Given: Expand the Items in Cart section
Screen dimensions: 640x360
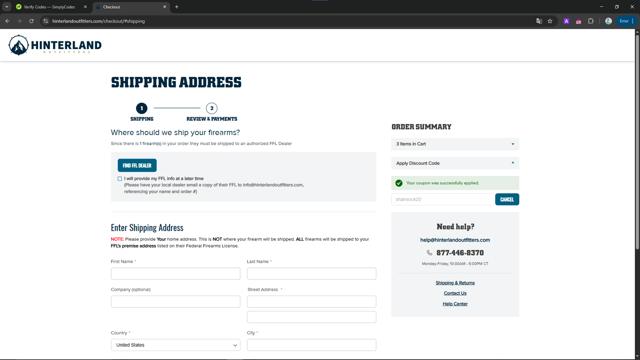Looking at the screenshot, I should click(x=455, y=144).
